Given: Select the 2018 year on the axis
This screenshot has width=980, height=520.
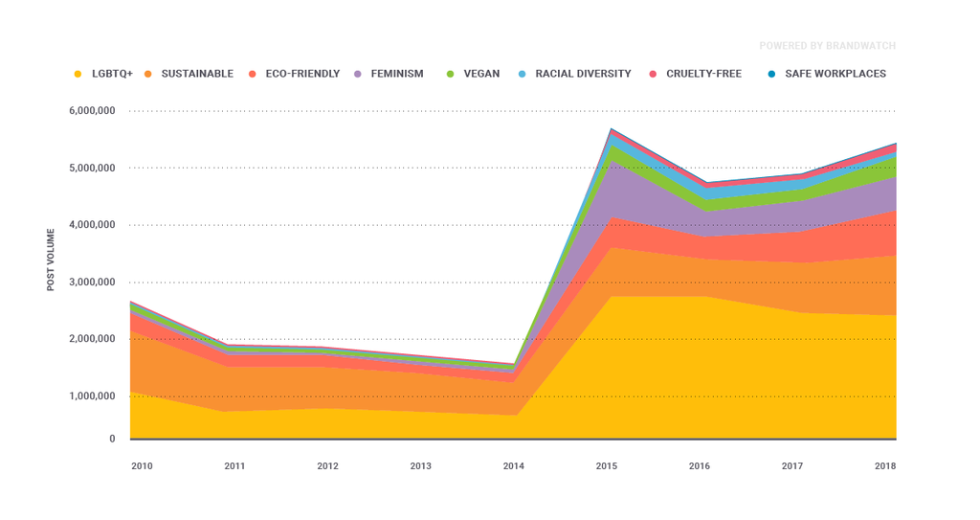Looking at the screenshot, I should pos(885,466).
